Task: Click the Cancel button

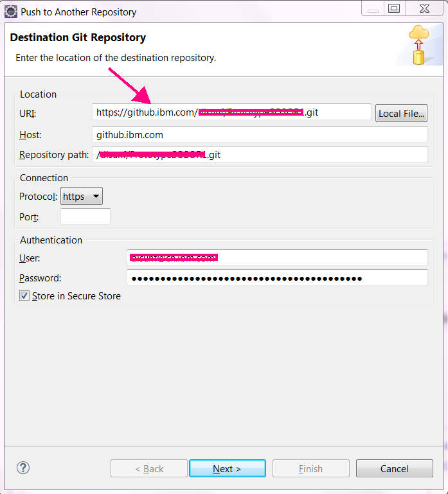Action: coord(395,468)
